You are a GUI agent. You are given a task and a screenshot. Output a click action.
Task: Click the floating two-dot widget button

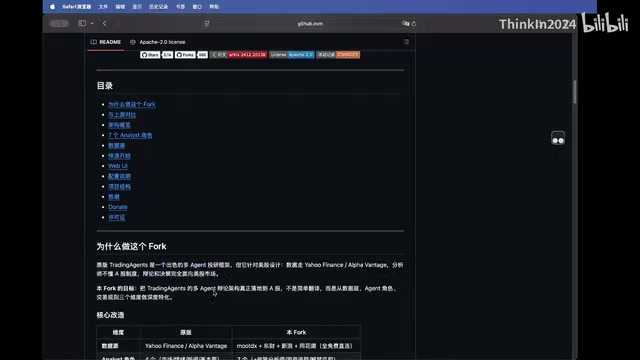pyautogui.click(x=558, y=138)
